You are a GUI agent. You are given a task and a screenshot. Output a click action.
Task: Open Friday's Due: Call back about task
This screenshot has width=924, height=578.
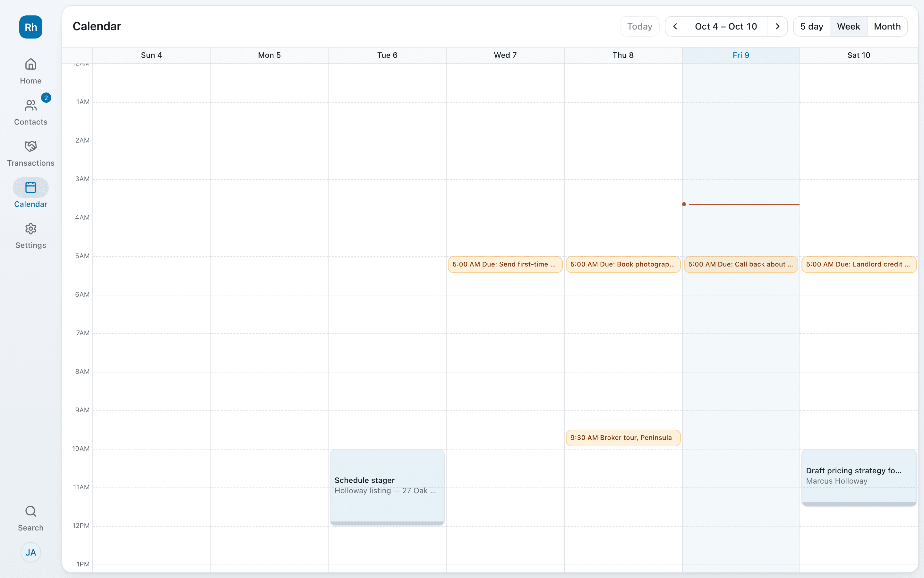pos(741,265)
